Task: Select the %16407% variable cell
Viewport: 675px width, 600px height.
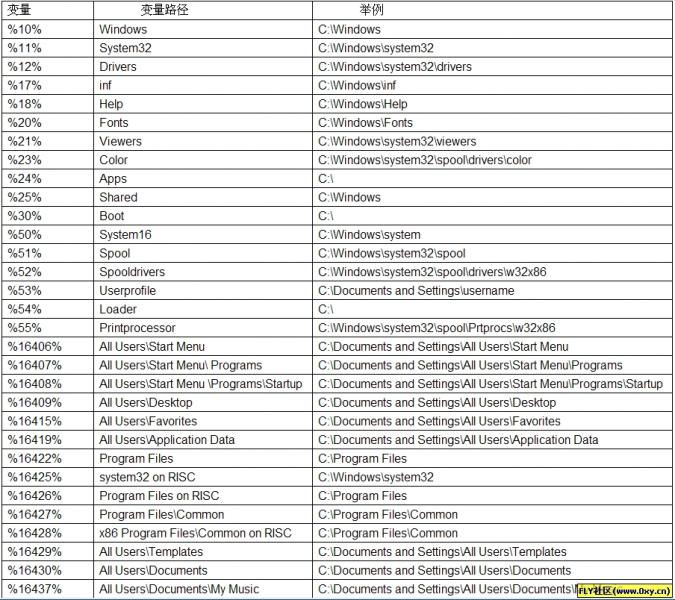Action: click(x=47, y=365)
